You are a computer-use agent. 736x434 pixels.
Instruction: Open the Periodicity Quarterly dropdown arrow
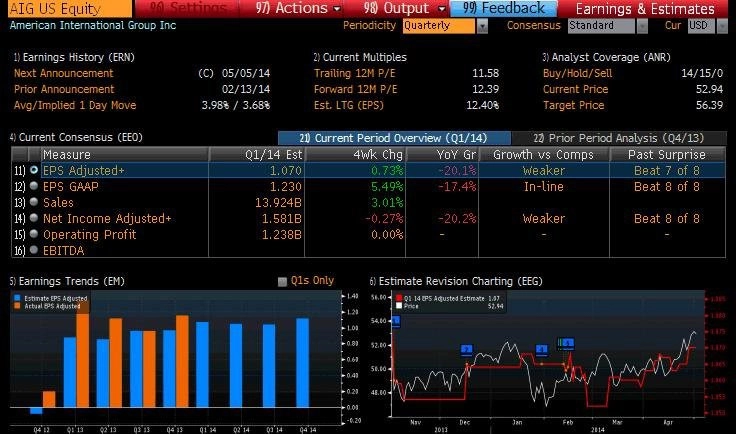coord(482,26)
